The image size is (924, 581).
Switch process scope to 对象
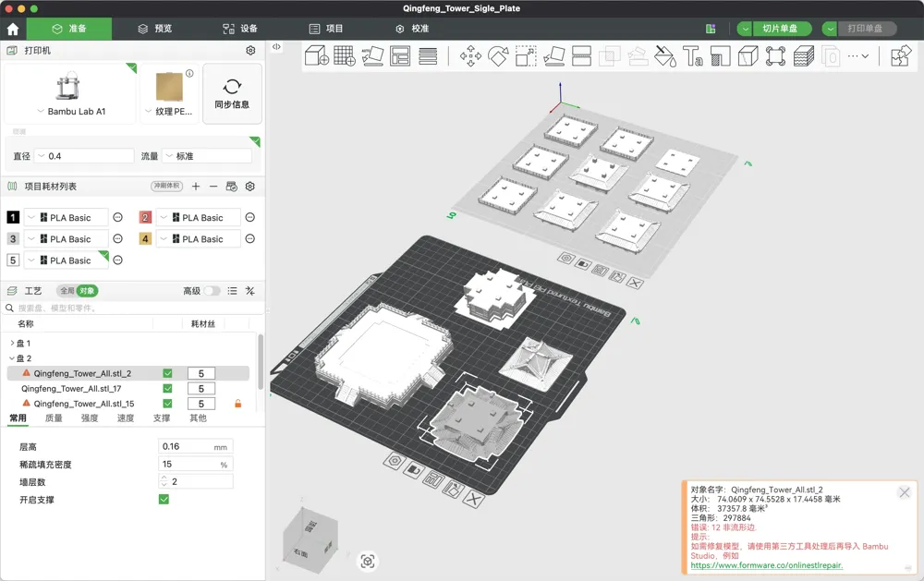(87, 290)
